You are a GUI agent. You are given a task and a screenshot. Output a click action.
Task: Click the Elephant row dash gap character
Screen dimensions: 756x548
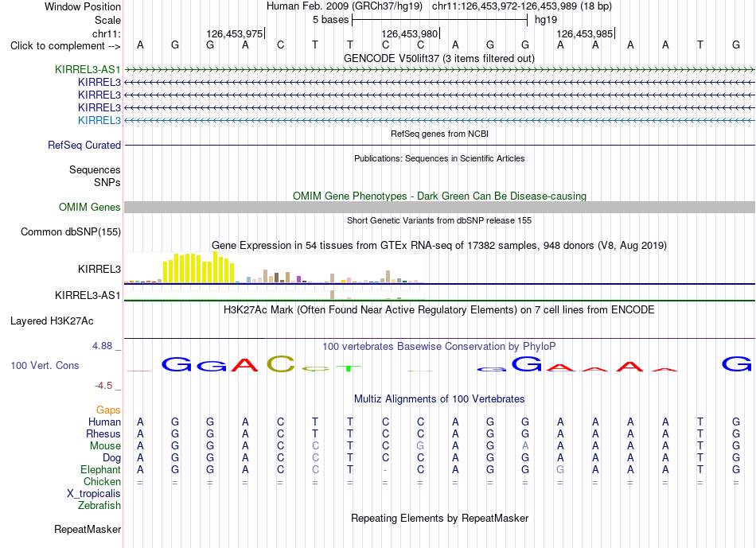[385, 470]
